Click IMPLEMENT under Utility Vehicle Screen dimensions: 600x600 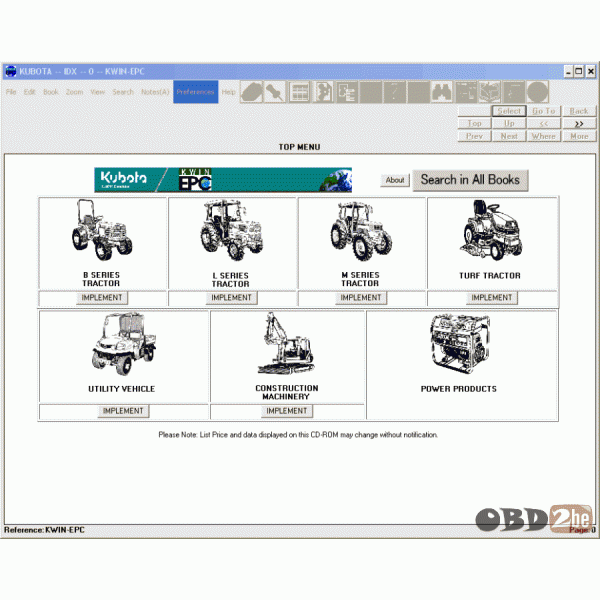123,411
